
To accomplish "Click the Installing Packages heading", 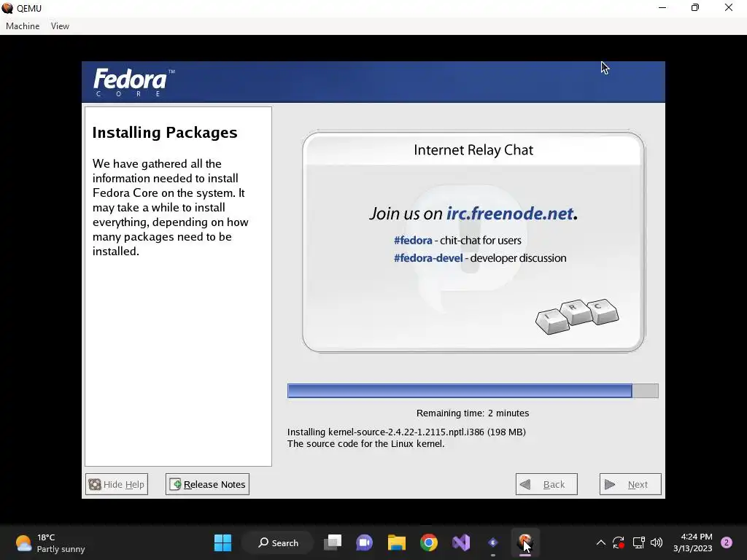I will pyautogui.click(x=165, y=133).
